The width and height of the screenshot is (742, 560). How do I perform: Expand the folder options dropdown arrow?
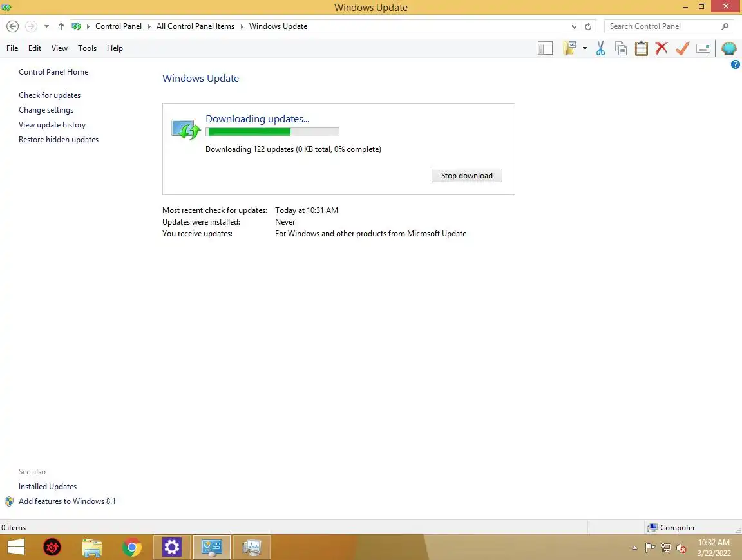tap(585, 48)
